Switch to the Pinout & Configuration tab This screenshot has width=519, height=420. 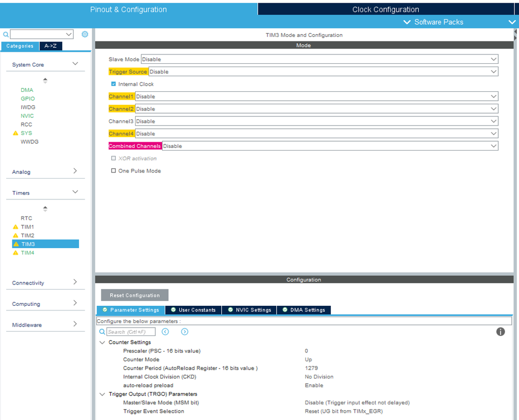point(128,9)
